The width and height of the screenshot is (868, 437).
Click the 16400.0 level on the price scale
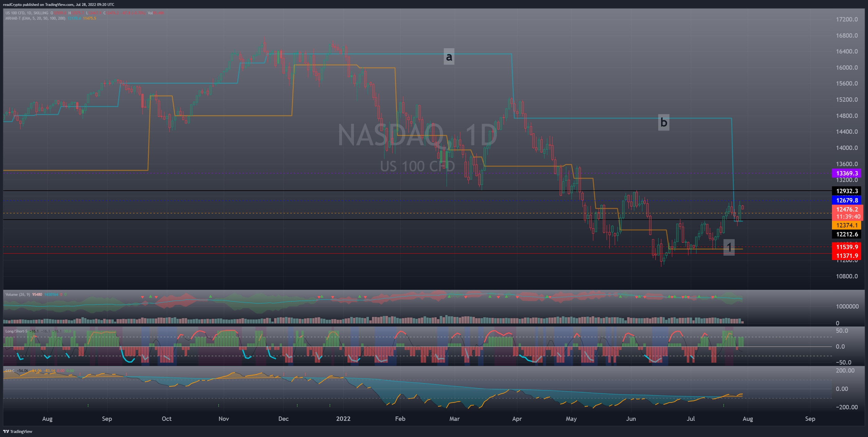[x=847, y=52]
